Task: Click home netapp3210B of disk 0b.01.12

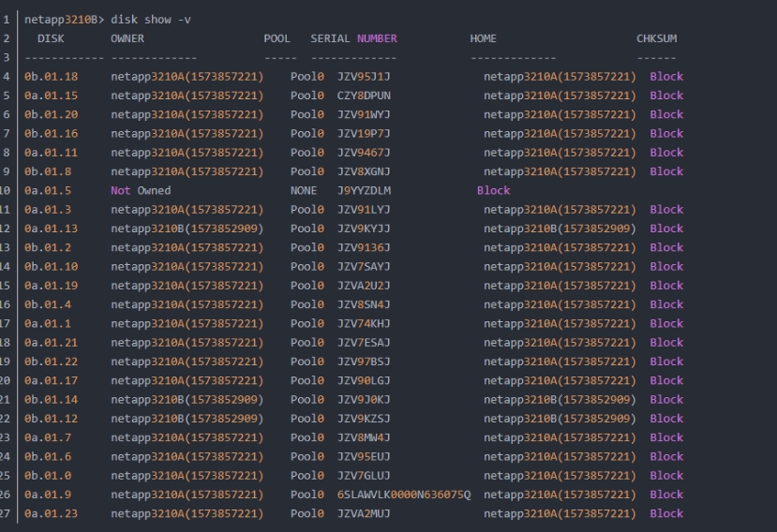Action: pos(560,419)
